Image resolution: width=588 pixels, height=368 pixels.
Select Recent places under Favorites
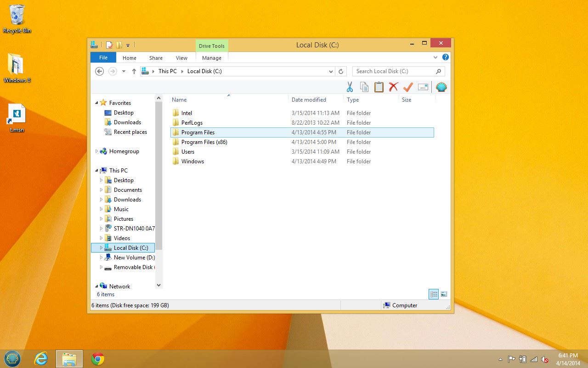pyautogui.click(x=126, y=132)
